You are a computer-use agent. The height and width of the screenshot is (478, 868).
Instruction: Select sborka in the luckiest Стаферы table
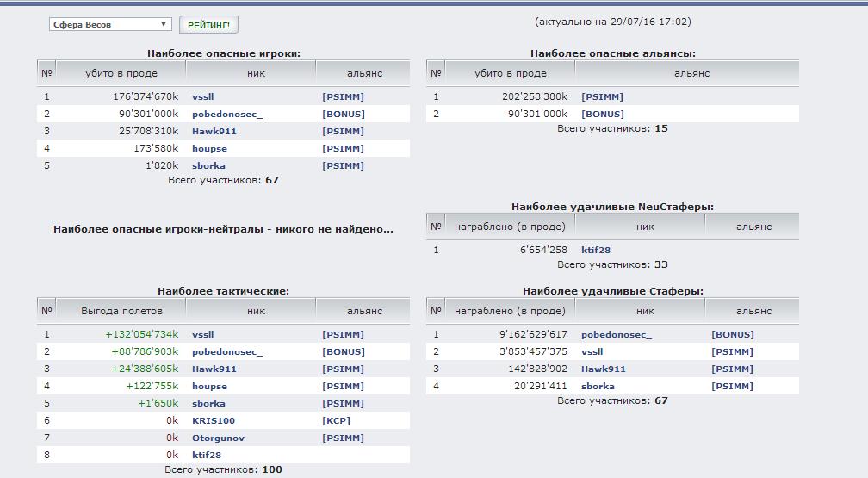click(598, 387)
